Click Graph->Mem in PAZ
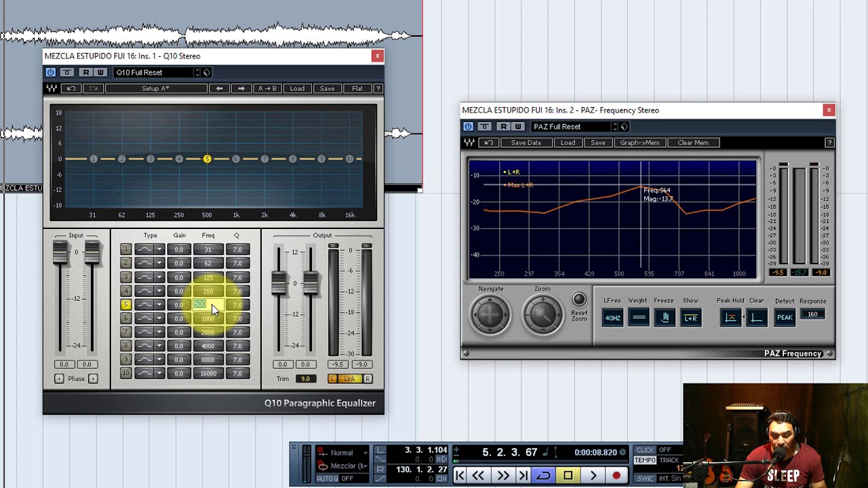This screenshot has height=488, width=868. [639, 143]
